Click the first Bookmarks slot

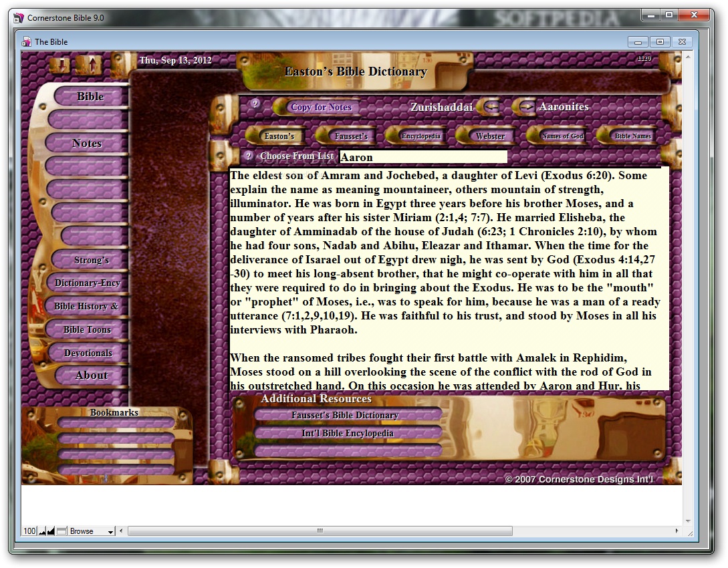click(116, 423)
